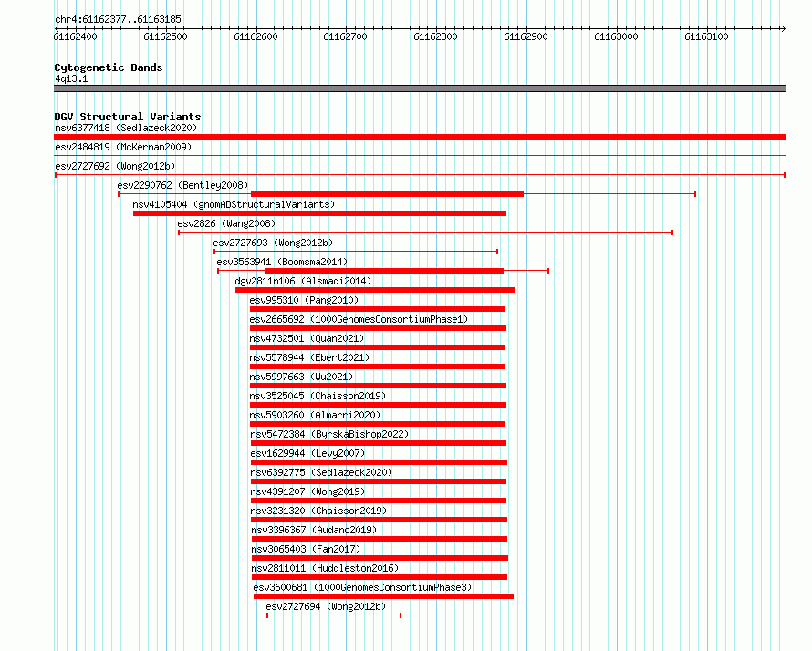This screenshot has width=812, height=651.
Task: Click nsv5903260 (Almarri2020) variant label
Action: tap(315, 415)
